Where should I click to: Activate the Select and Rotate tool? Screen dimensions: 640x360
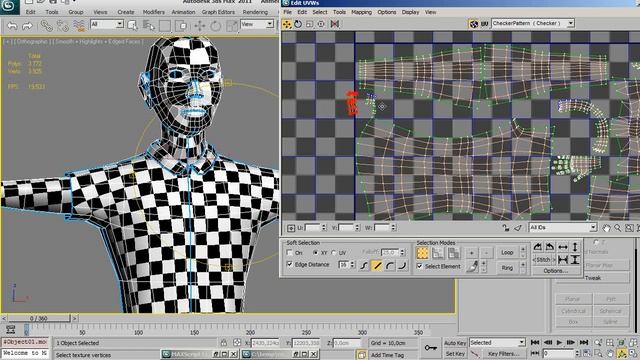[x=216, y=26]
